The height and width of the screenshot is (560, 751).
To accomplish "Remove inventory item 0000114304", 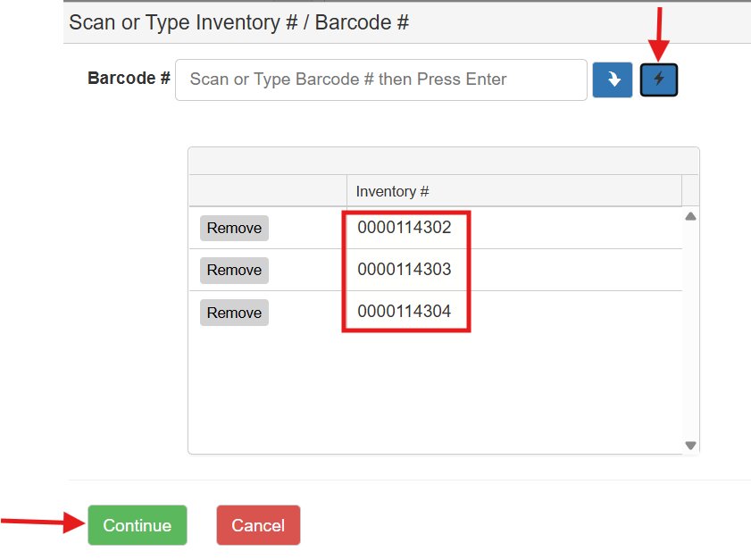I will [234, 313].
